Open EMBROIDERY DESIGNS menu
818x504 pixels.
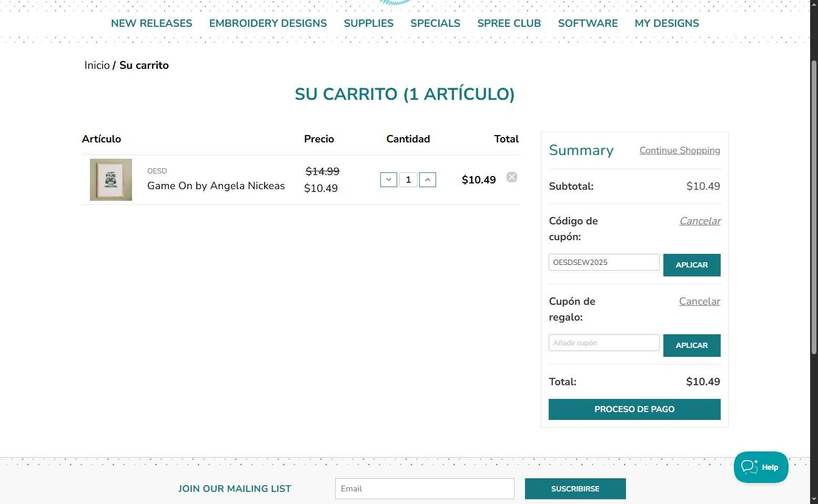point(268,23)
